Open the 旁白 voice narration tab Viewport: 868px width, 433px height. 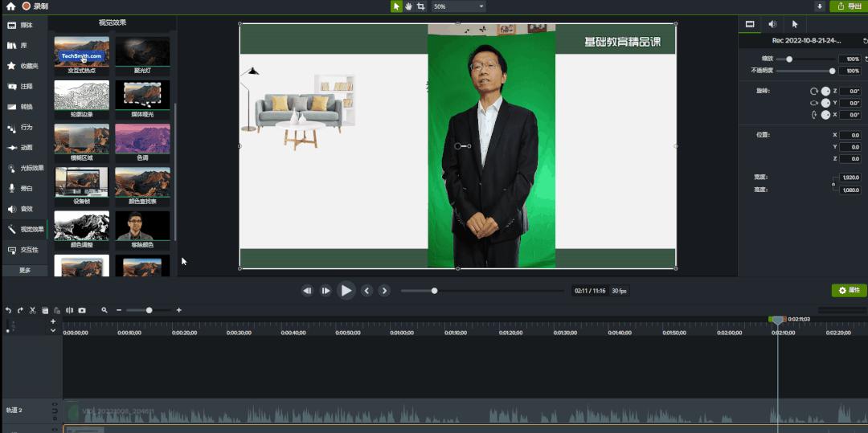(x=24, y=189)
